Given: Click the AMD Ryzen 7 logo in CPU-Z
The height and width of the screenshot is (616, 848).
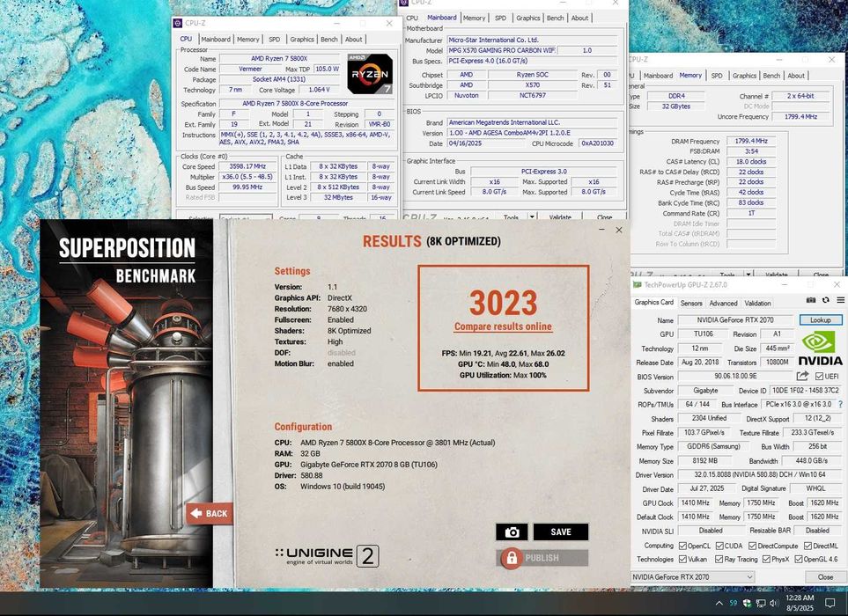Looking at the screenshot, I should 370,74.
